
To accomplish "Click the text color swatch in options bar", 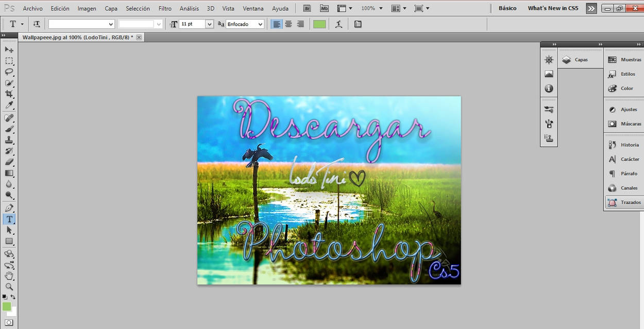I will [x=319, y=24].
